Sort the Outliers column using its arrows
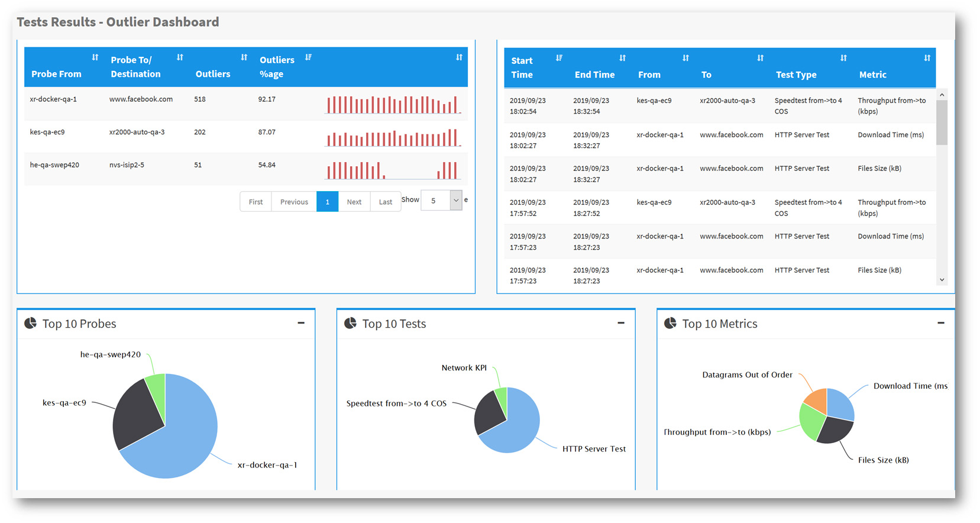980x523 pixels. [x=244, y=57]
